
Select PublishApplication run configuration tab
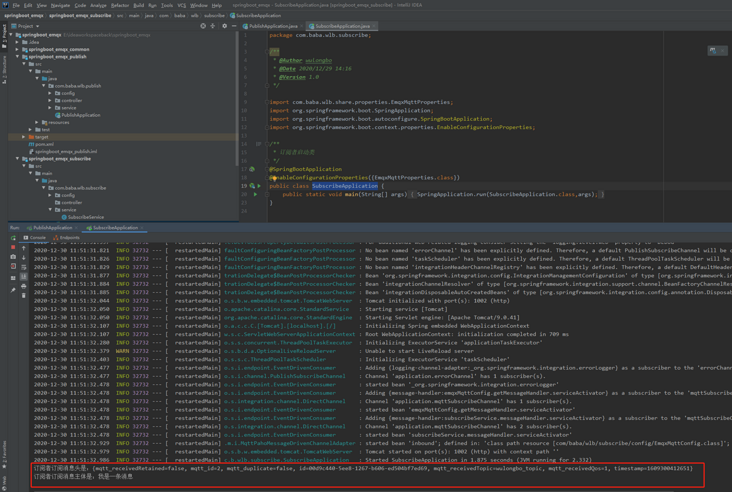point(53,228)
